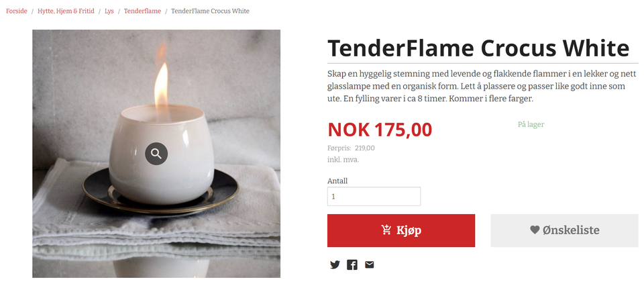
Task: Click the Kjøp text on the red button
Action: [x=409, y=230]
